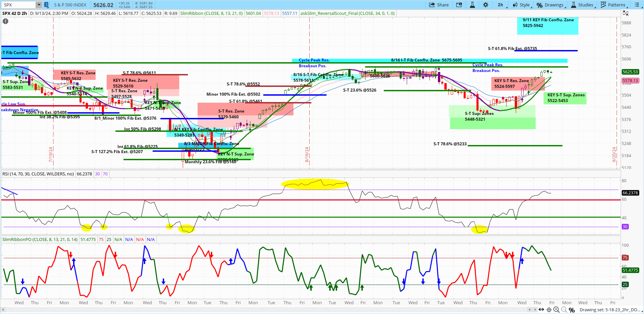Image resolution: width=644 pixels, height=314 pixels.
Task: Click the auto-scale reset icon below Patterns
Action: (x=626, y=13)
